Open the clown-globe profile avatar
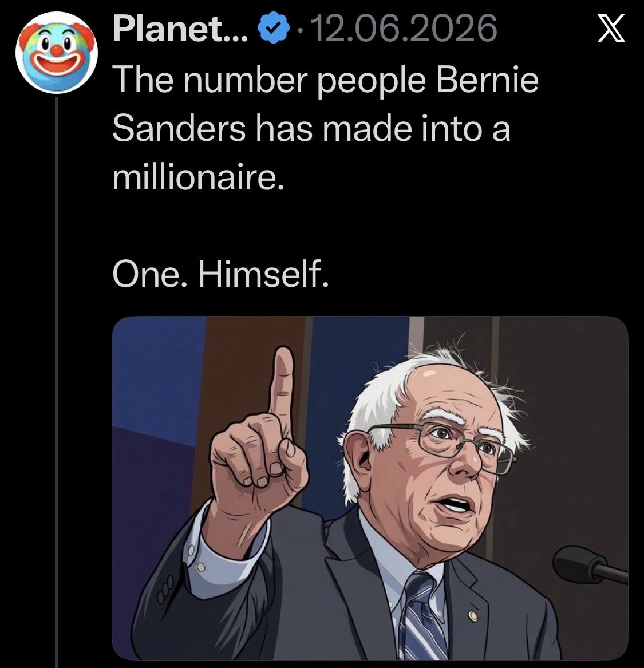The width and height of the screenshot is (644, 668). coord(57,52)
